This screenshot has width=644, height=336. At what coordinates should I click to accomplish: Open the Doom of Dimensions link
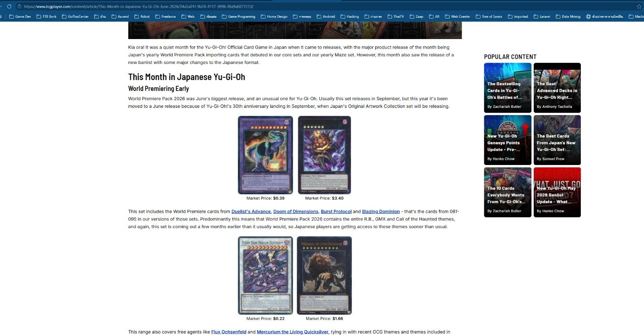[296, 212]
